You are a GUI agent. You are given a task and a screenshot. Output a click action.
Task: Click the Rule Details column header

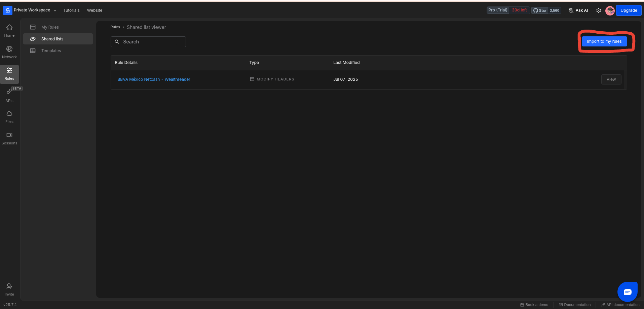click(126, 63)
